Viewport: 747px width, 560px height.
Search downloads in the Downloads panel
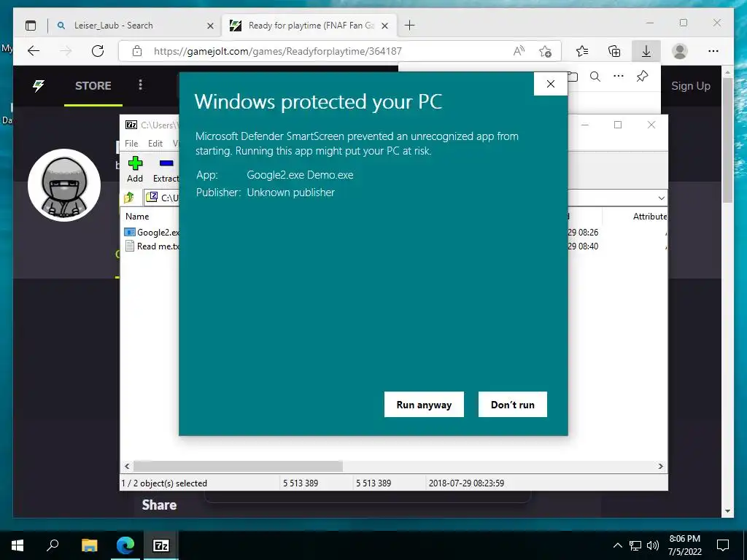pos(595,77)
